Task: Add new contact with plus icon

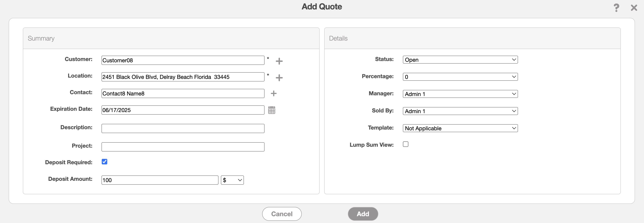Action: [x=274, y=93]
